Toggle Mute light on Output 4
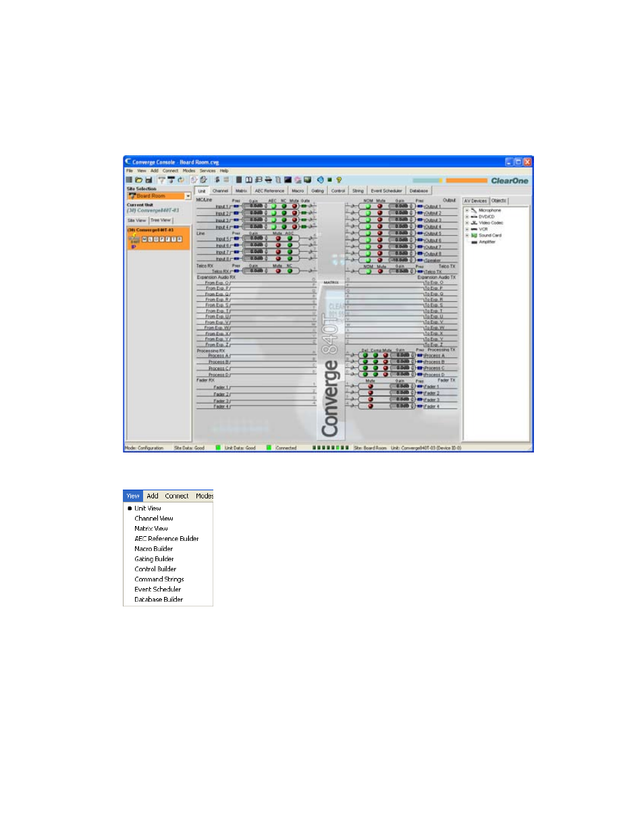 [379, 226]
